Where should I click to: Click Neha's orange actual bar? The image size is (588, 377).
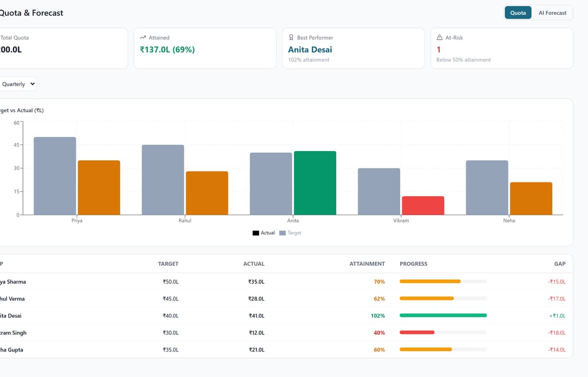pos(531,199)
